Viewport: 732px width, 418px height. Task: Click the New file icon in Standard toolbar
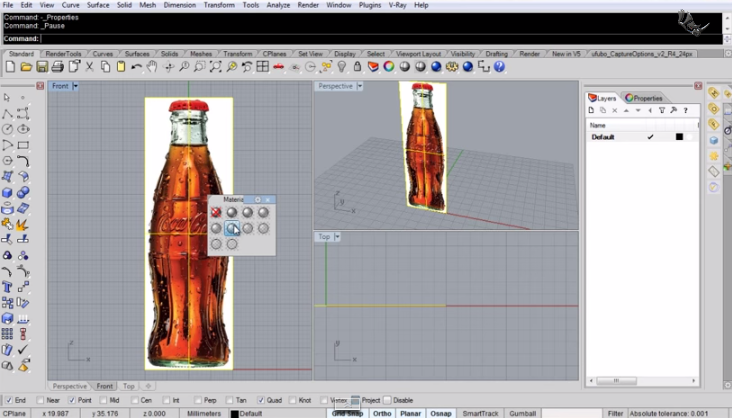point(10,67)
